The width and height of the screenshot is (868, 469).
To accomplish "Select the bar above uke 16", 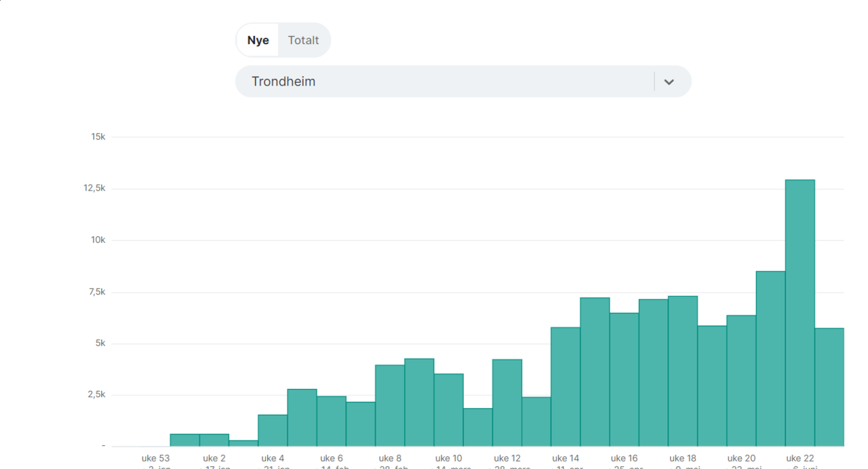I will pos(624,379).
